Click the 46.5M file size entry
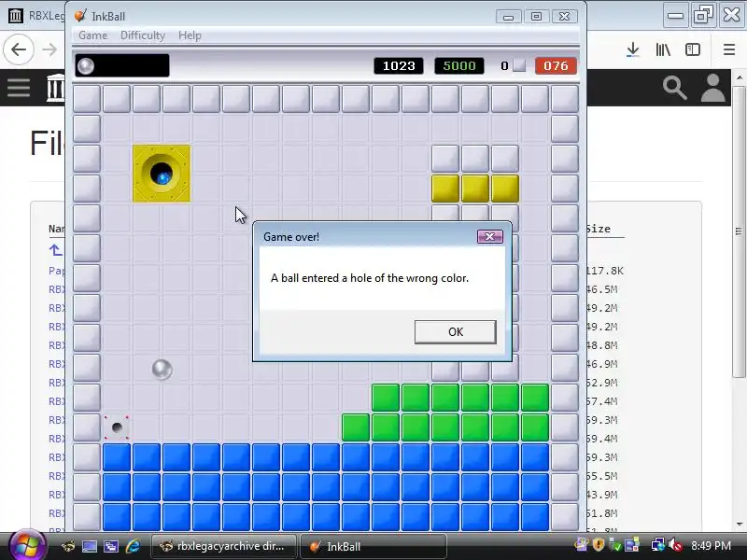 point(601,289)
